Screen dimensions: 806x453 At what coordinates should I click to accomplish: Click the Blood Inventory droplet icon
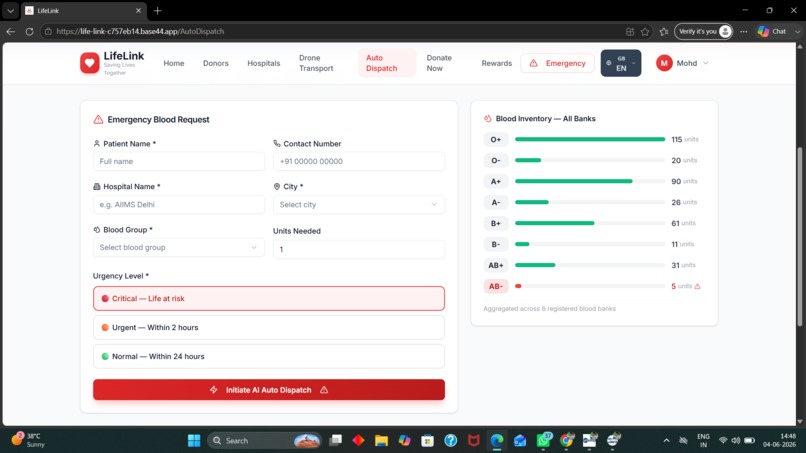pyautogui.click(x=487, y=119)
